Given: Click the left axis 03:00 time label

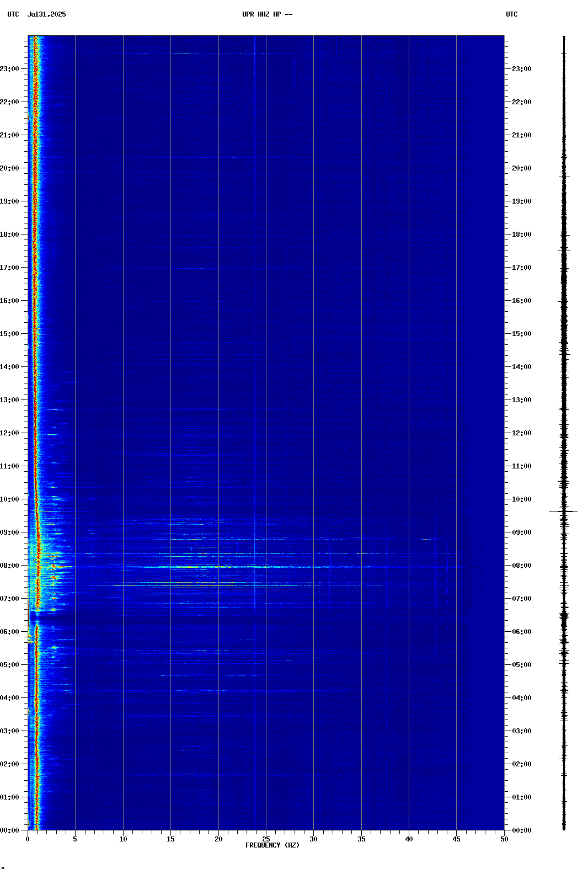Looking at the screenshot, I should [x=10, y=731].
